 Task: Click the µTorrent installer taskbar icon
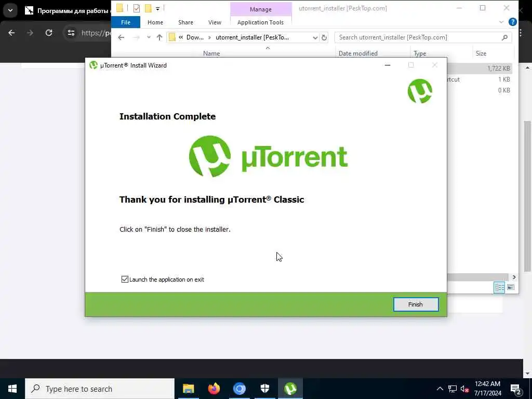tap(290, 389)
